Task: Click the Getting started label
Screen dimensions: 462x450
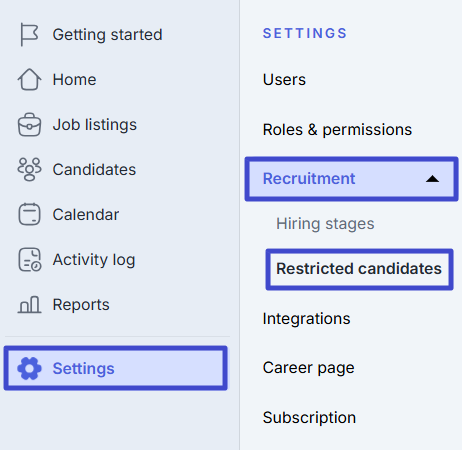Action: [107, 35]
